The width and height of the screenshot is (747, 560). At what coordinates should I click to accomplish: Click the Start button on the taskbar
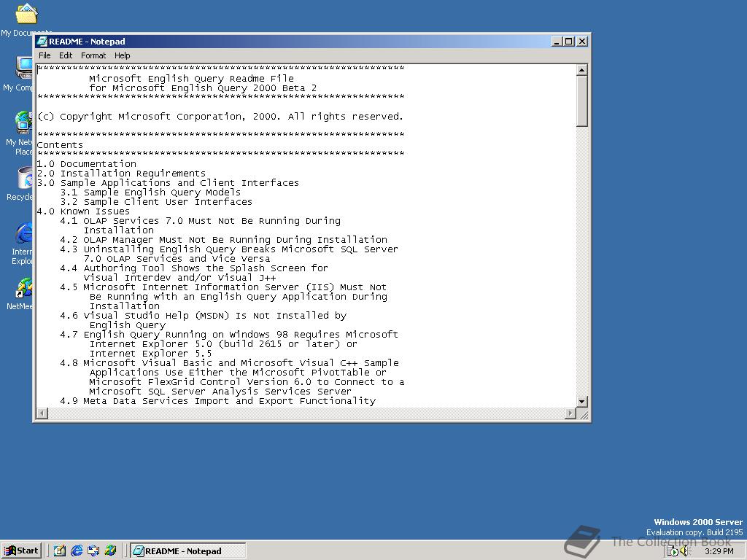coord(21,551)
